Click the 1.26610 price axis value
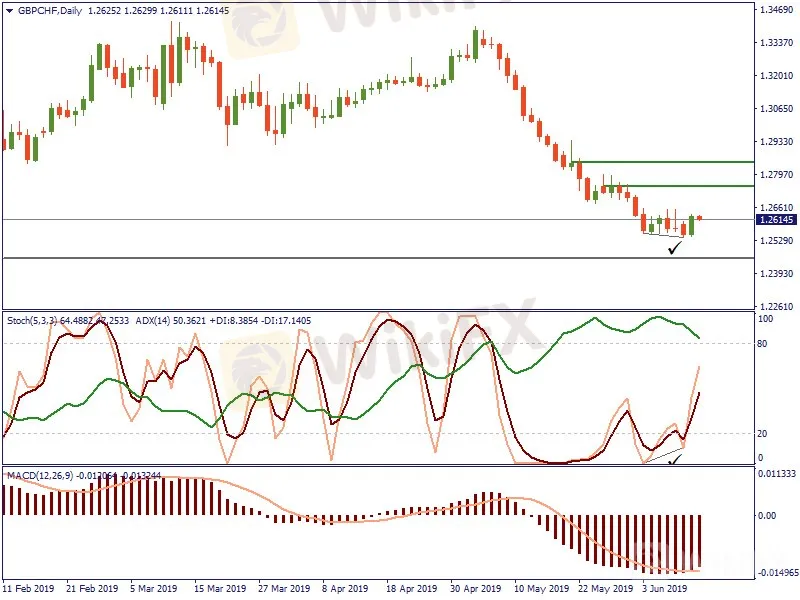 point(777,208)
